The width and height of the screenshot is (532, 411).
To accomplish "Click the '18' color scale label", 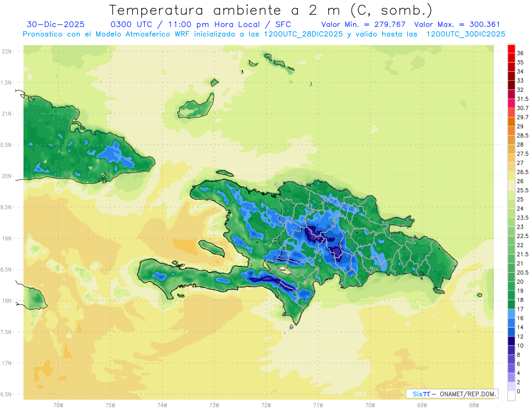I will [520, 300].
